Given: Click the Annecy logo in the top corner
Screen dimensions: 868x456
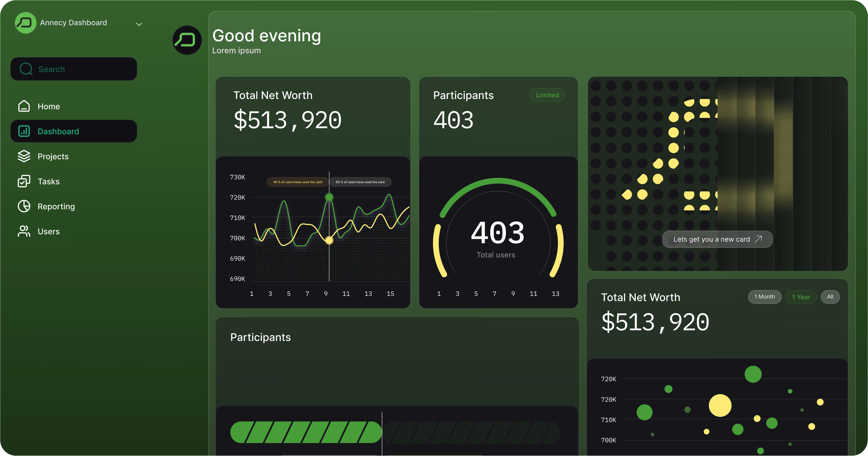Looking at the screenshot, I should tap(26, 23).
